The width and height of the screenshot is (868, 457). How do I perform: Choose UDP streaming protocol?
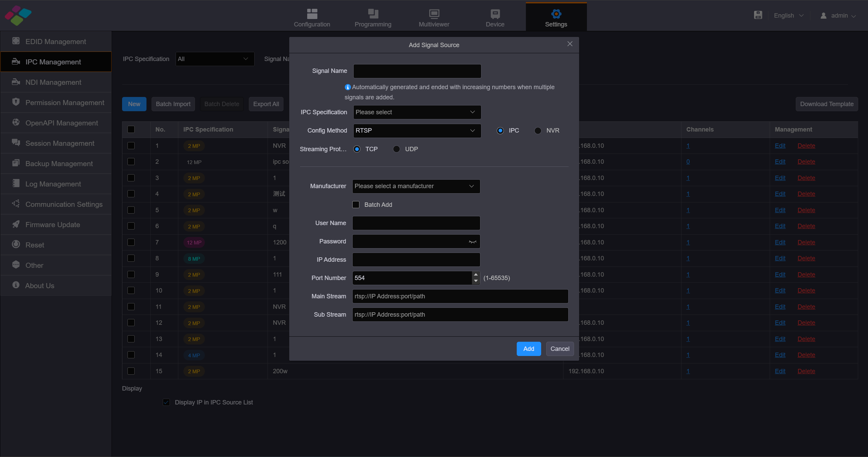[x=396, y=149]
